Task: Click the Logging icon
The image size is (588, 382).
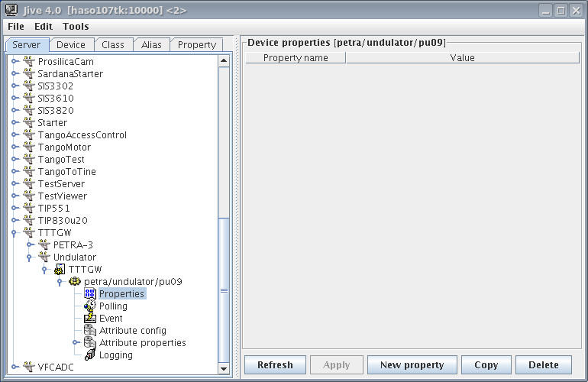Action: pos(90,354)
